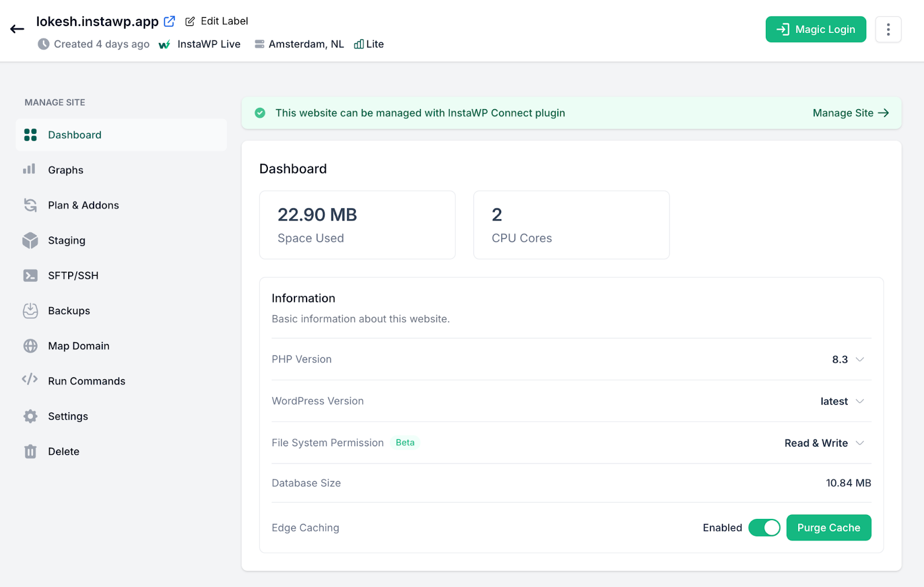Screen dimensions: 924x587
Task: Click the Created 4 days ago text
Action: pyautogui.click(x=102, y=44)
